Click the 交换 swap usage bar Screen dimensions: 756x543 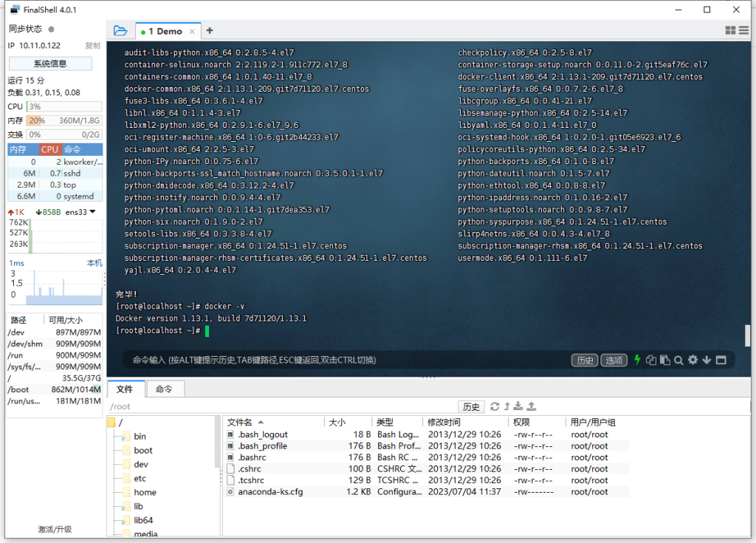point(64,134)
